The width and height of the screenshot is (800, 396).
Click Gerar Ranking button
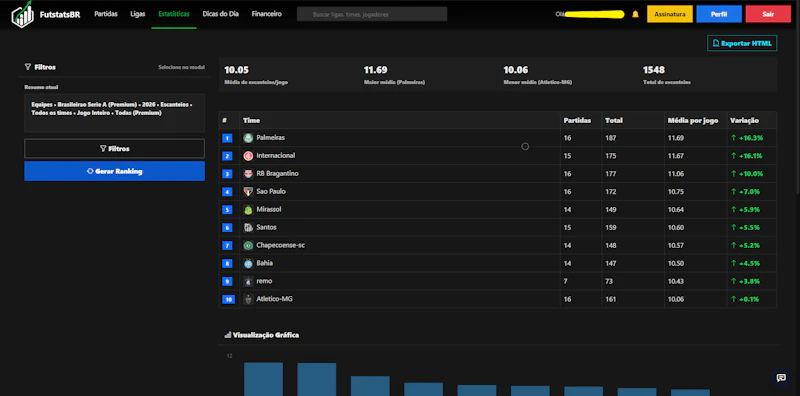tap(114, 171)
